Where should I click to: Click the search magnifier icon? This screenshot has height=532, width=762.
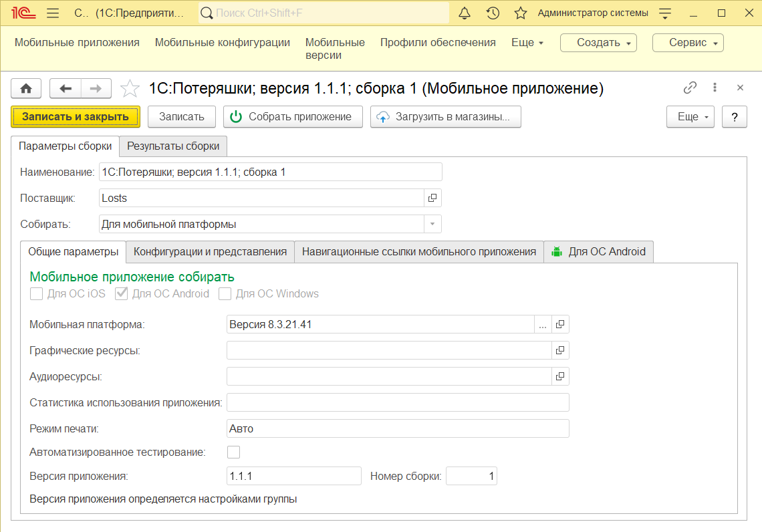tap(207, 13)
